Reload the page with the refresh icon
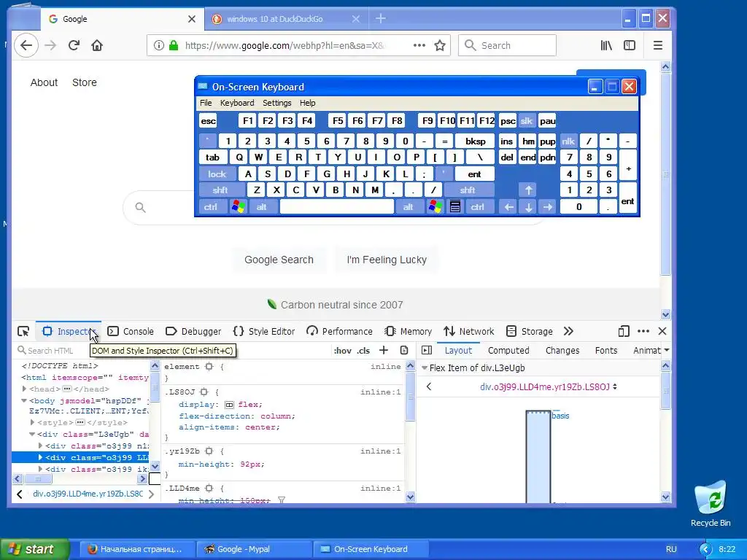The height and width of the screenshot is (560, 747). (x=74, y=46)
